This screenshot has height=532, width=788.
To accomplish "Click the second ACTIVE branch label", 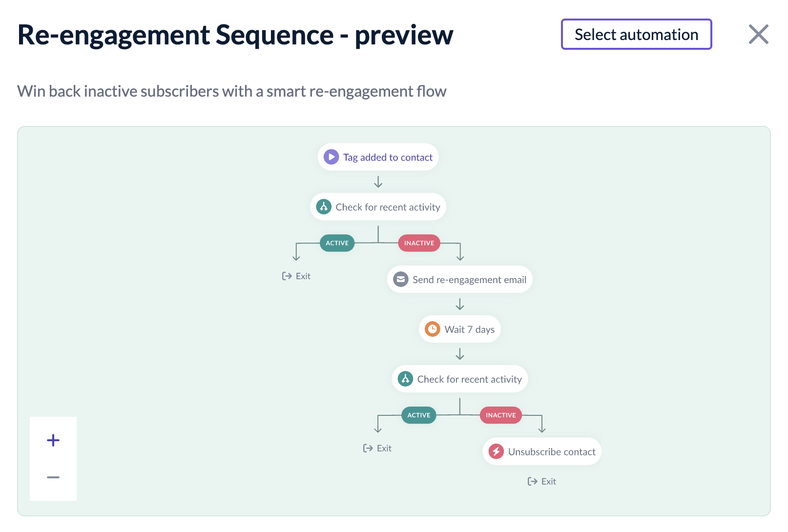I will click(x=418, y=415).
